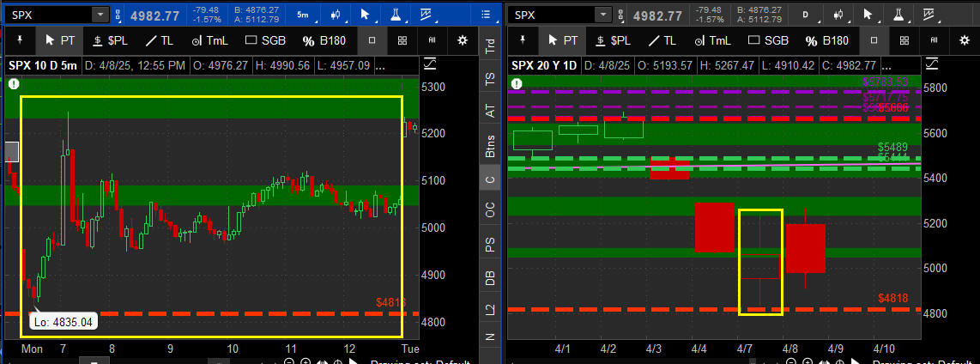Open the TS sidebar tab
Image resolution: width=980 pixels, height=364 pixels.
[490, 78]
